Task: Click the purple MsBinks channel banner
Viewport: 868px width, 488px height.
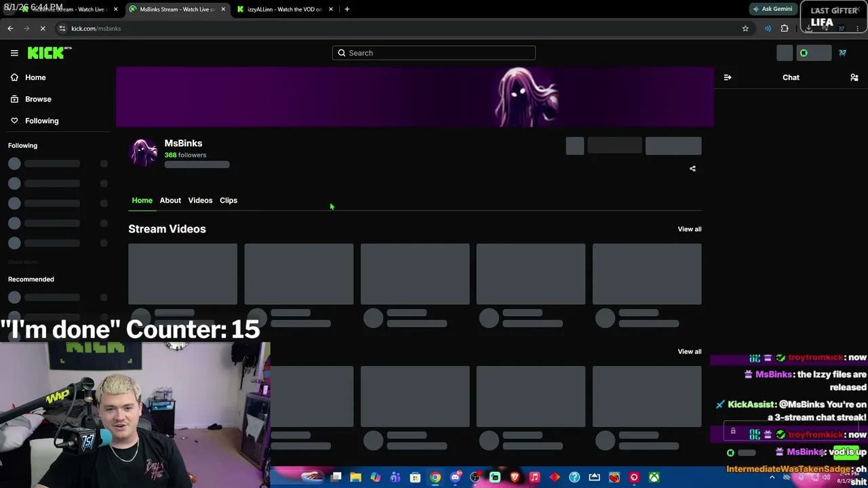Action: click(415, 97)
